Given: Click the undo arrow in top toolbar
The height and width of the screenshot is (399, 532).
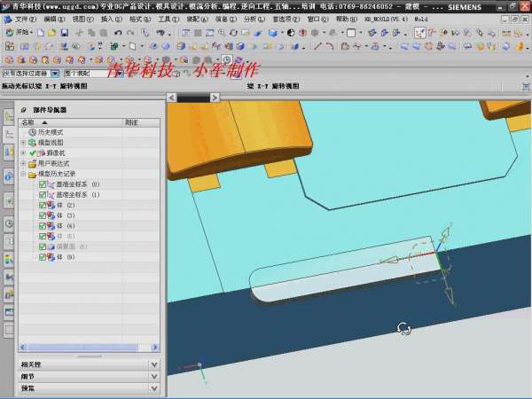Looking at the screenshot, I should [x=117, y=32].
